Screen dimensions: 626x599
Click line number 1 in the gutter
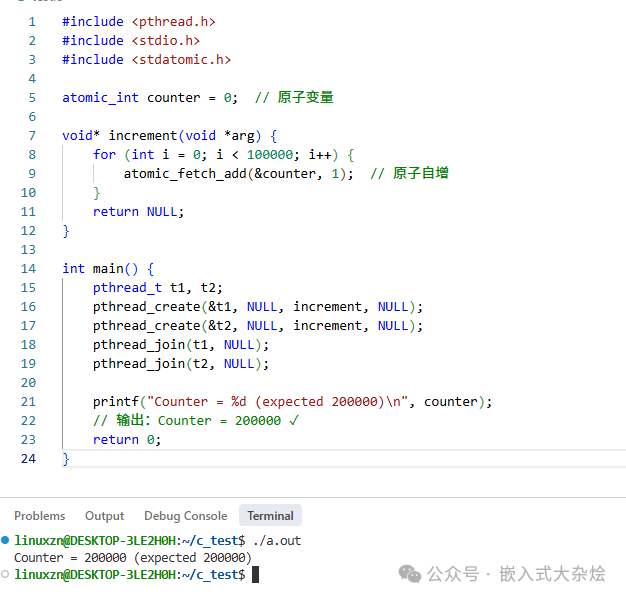coord(32,22)
